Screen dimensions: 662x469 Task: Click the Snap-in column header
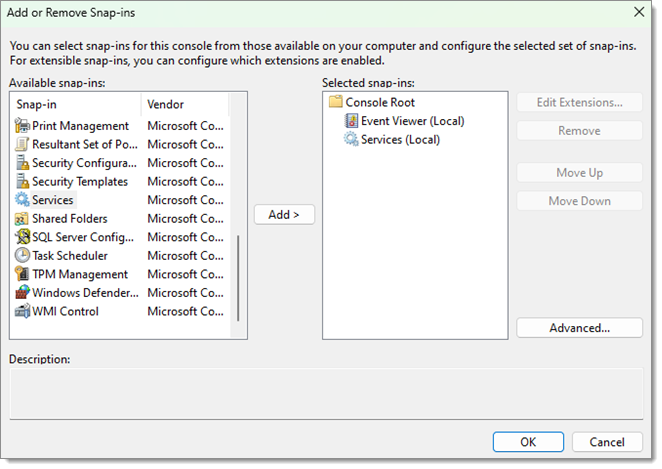pos(75,104)
